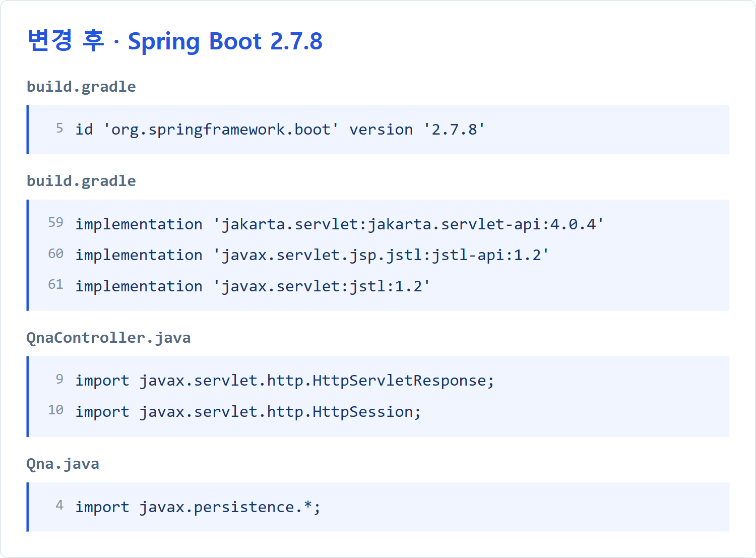Click the jstl-api:1.2 implementation line
756x558 pixels.
coord(312,255)
